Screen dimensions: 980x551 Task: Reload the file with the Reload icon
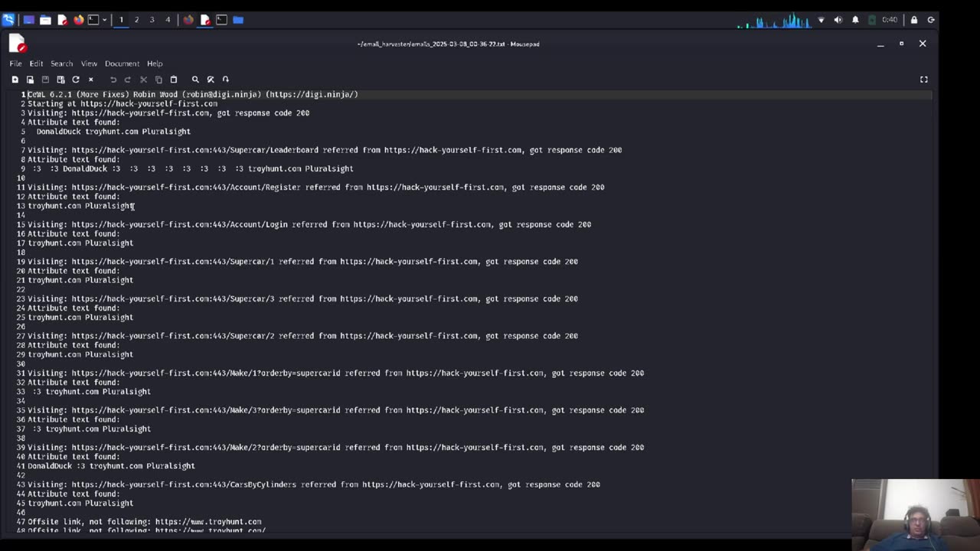[76, 80]
